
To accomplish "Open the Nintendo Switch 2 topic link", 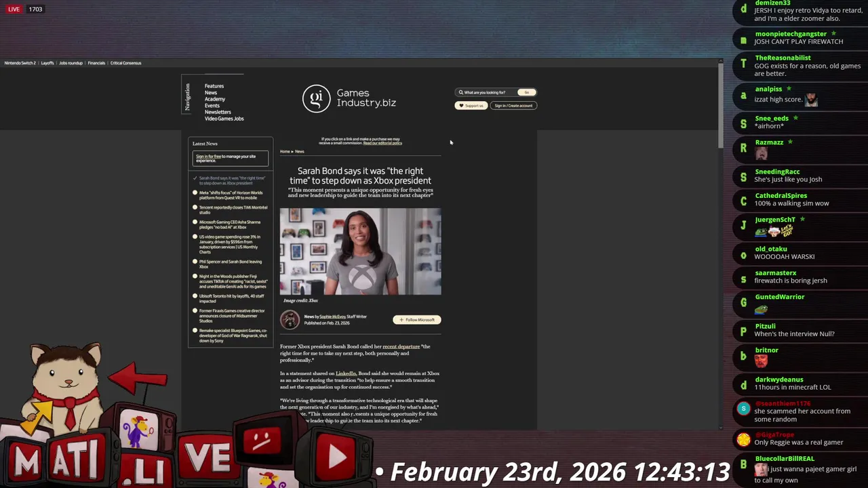I will [x=20, y=63].
